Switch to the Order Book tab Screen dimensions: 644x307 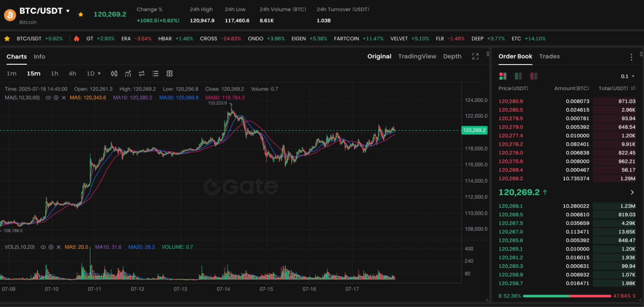pos(515,56)
